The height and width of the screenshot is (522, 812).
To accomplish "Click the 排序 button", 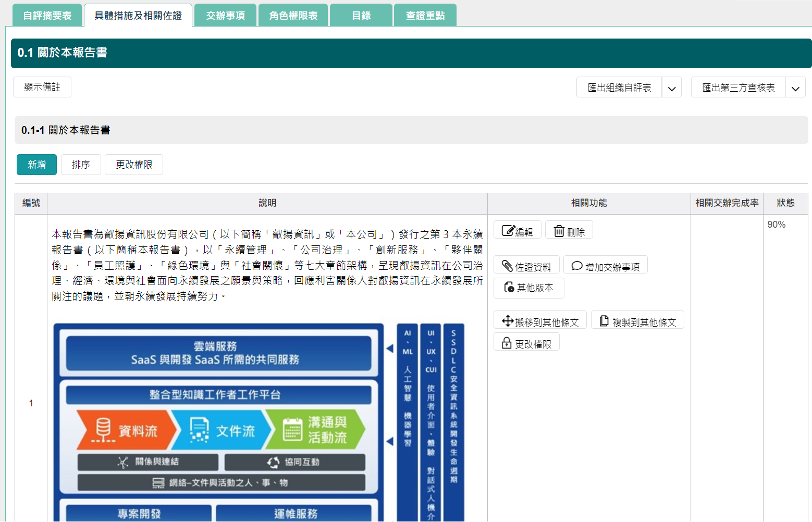I will pyautogui.click(x=81, y=165).
